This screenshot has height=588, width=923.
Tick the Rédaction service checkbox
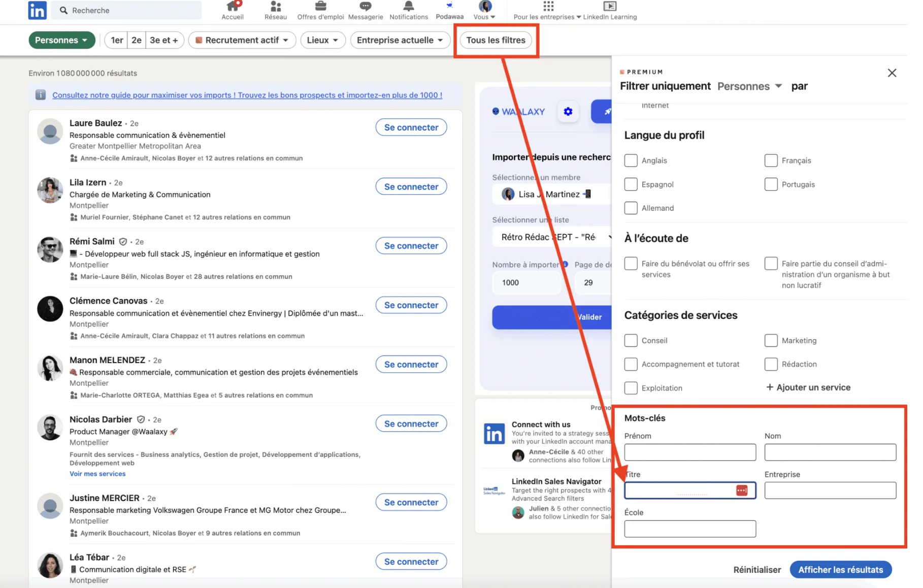pos(771,364)
